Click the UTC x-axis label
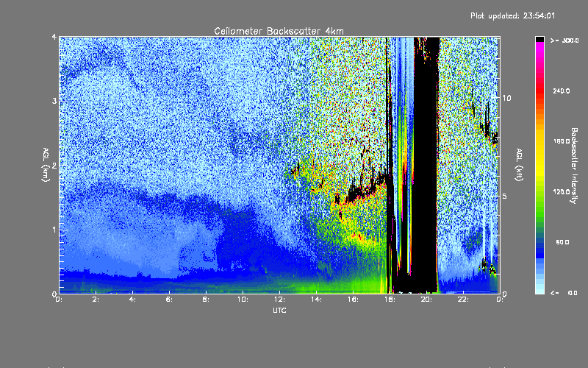The height and width of the screenshot is (368, 588). coord(279,310)
